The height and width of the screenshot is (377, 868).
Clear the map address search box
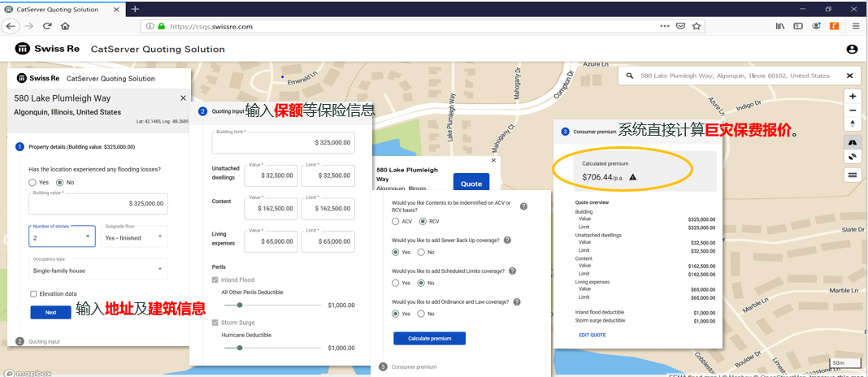click(x=850, y=76)
